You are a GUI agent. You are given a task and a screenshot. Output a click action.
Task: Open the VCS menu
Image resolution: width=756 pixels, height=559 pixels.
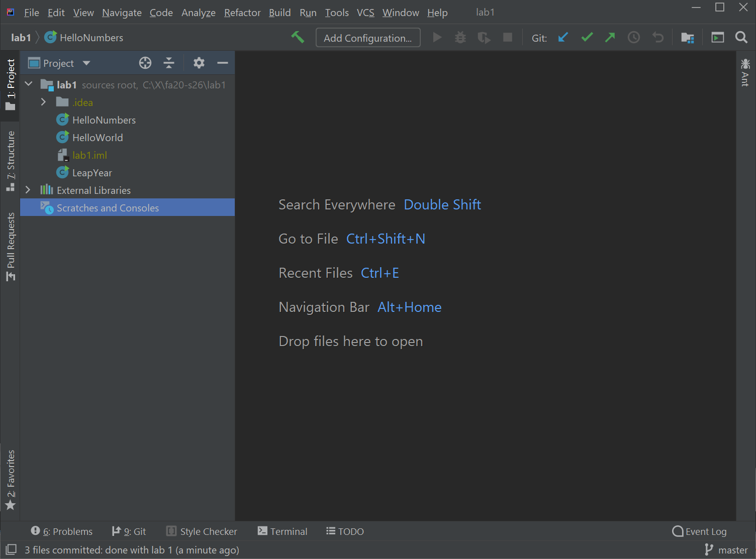[x=365, y=13]
